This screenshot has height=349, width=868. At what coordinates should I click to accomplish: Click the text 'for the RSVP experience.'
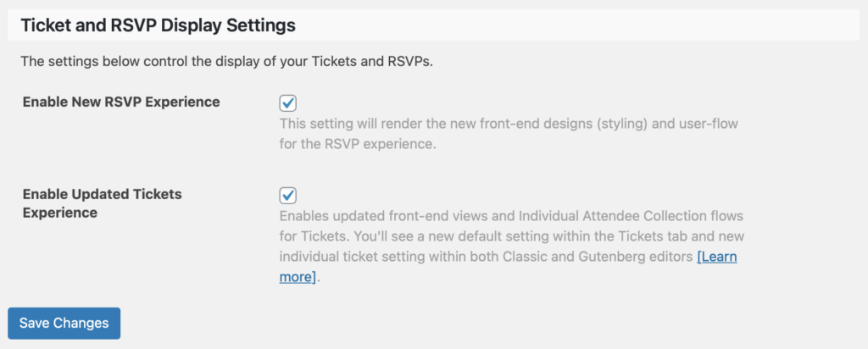[359, 144]
